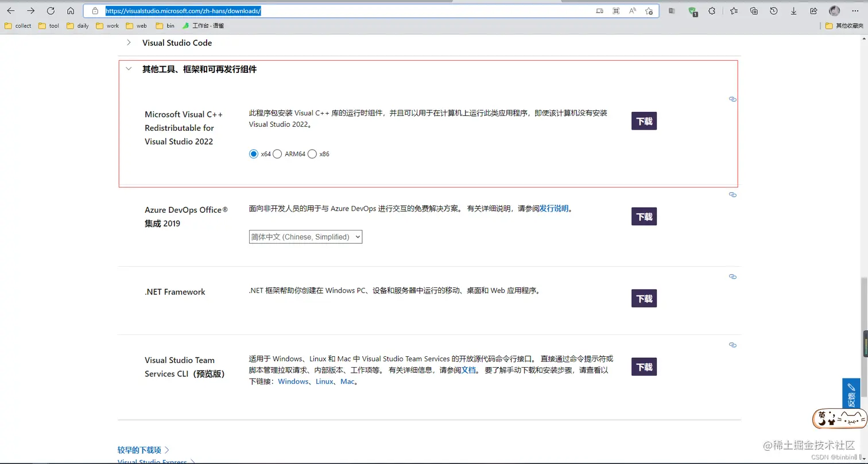
Task: Click 下载 button for .NET Framework
Action: 644,298
